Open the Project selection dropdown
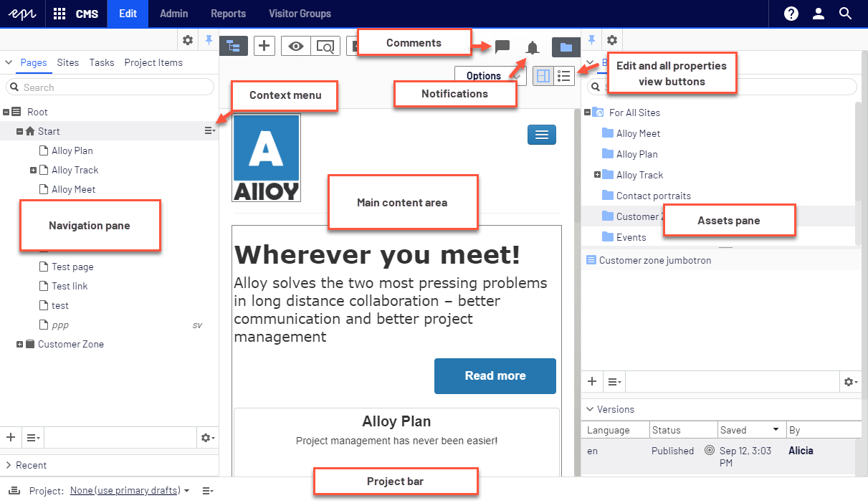The height and width of the screenshot is (503, 868). pos(129,491)
